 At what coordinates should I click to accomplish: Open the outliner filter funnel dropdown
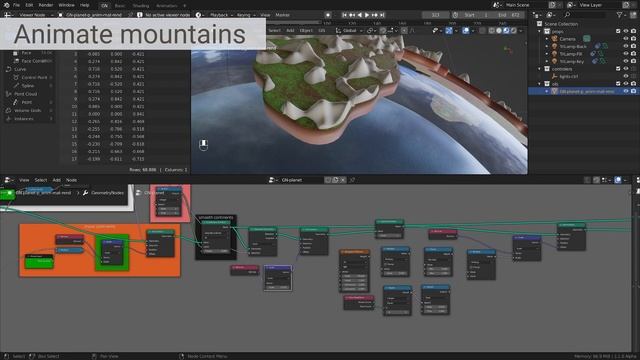click(x=621, y=15)
